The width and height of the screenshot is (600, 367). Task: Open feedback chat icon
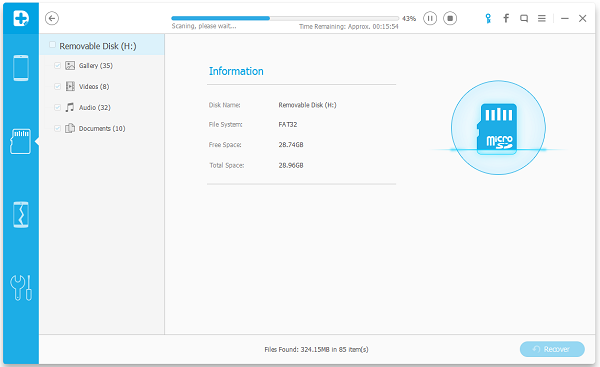click(x=524, y=18)
